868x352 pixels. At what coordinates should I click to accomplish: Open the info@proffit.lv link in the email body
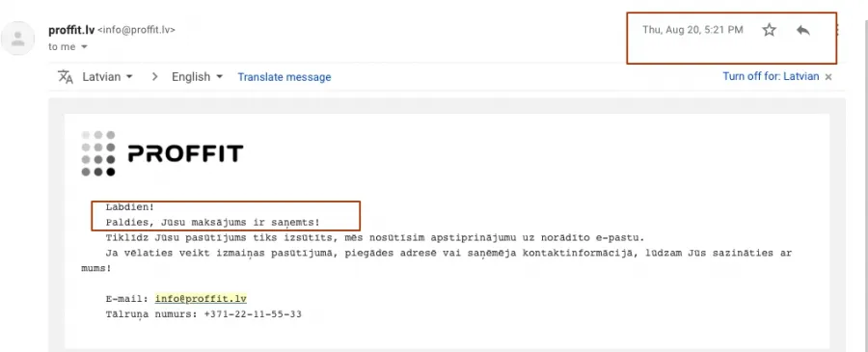tap(201, 299)
